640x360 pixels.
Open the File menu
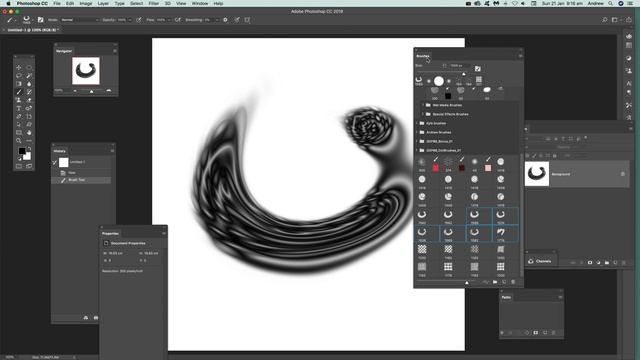[x=57, y=3]
